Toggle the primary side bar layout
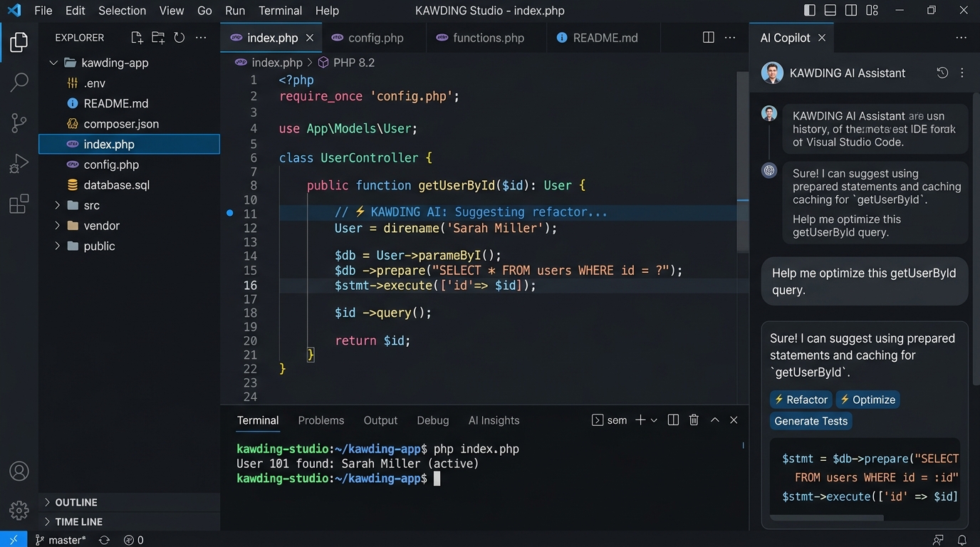The image size is (980, 547). pos(810,10)
